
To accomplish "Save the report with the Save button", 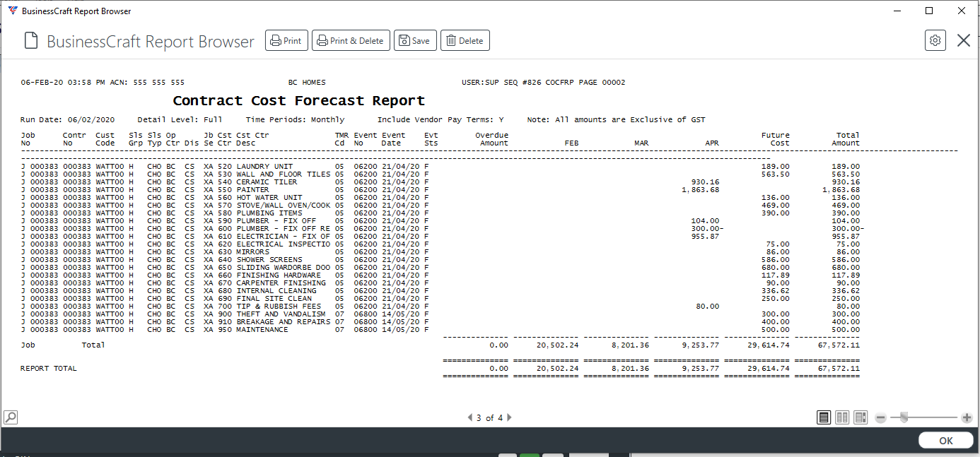I will pyautogui.click(x=415, y=40).
